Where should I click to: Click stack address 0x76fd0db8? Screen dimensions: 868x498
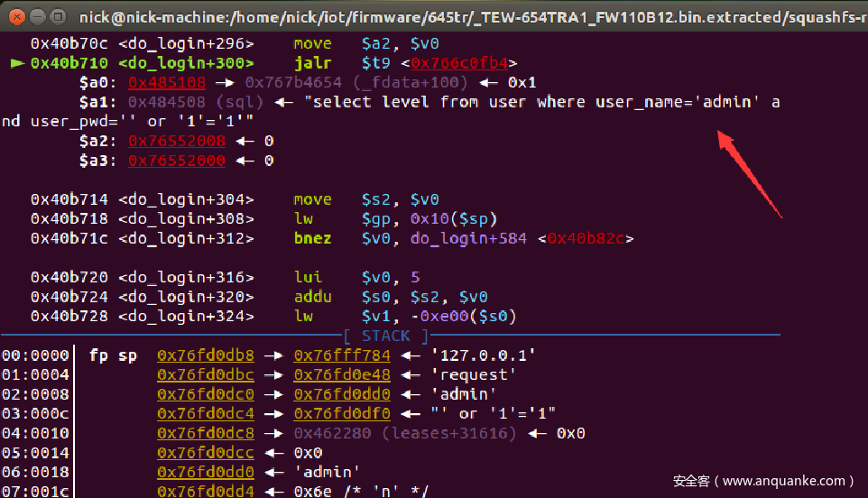(206, 355)
